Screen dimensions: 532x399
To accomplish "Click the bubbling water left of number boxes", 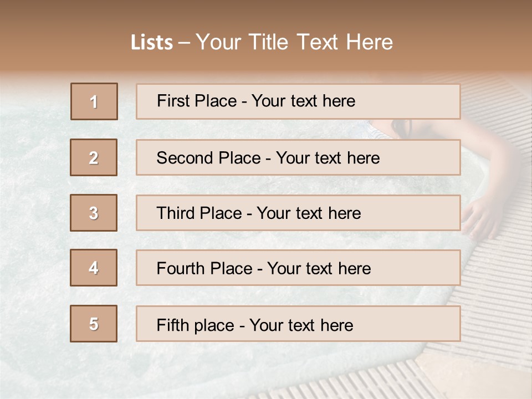I will 33,222.
